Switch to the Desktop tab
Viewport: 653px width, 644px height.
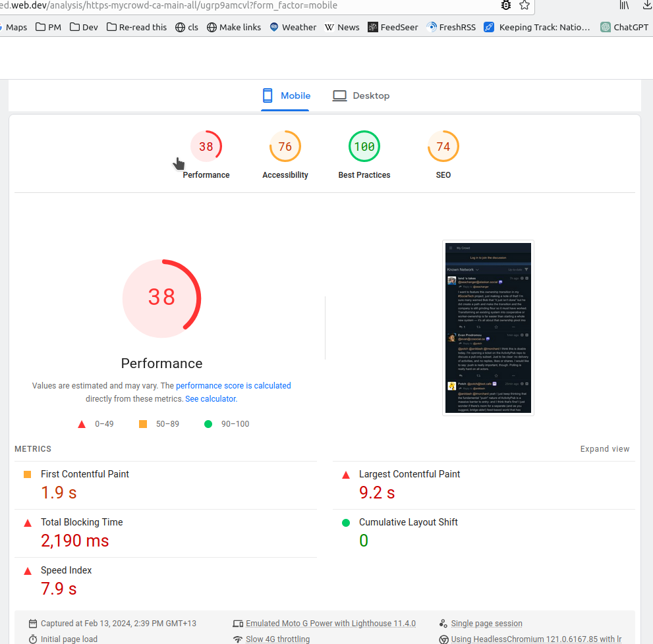click(361, 95)
